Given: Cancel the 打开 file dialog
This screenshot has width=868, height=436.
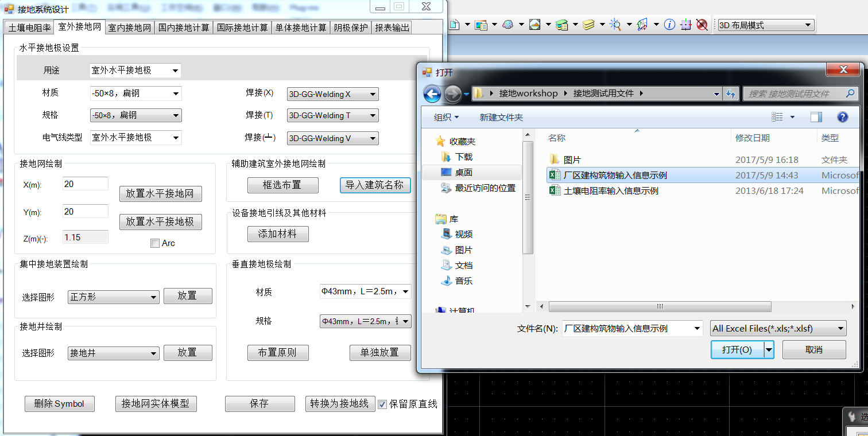Looking at the screenshot, I should [x=814, y=349].
